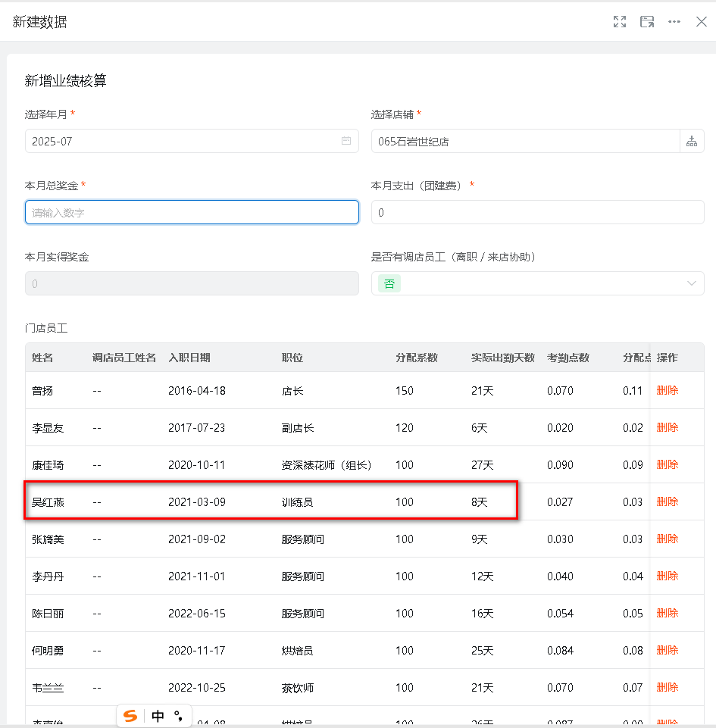Click the attendance points value 0.084
Screen dimensions: 716x728
(x=560, y=651)
